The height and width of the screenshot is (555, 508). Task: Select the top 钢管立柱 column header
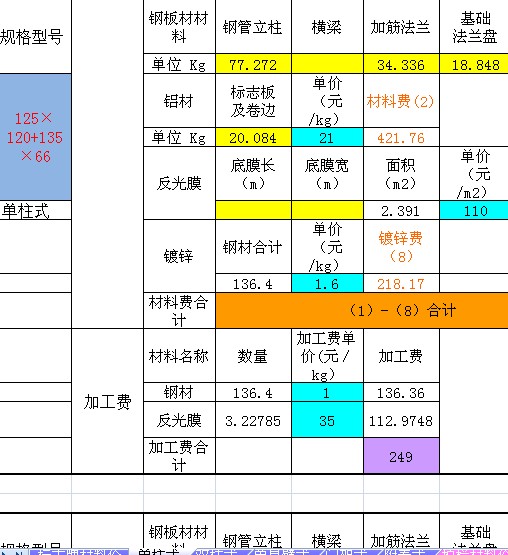point(253,27)
